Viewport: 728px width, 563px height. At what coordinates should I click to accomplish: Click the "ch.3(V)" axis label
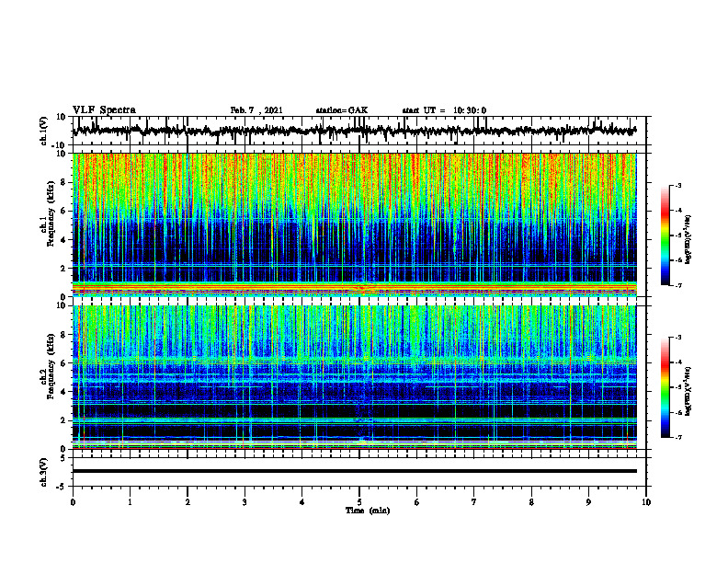point(43,473)
